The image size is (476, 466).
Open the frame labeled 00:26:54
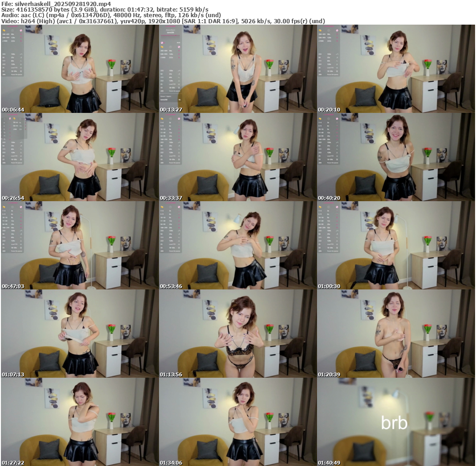[79, 157]
